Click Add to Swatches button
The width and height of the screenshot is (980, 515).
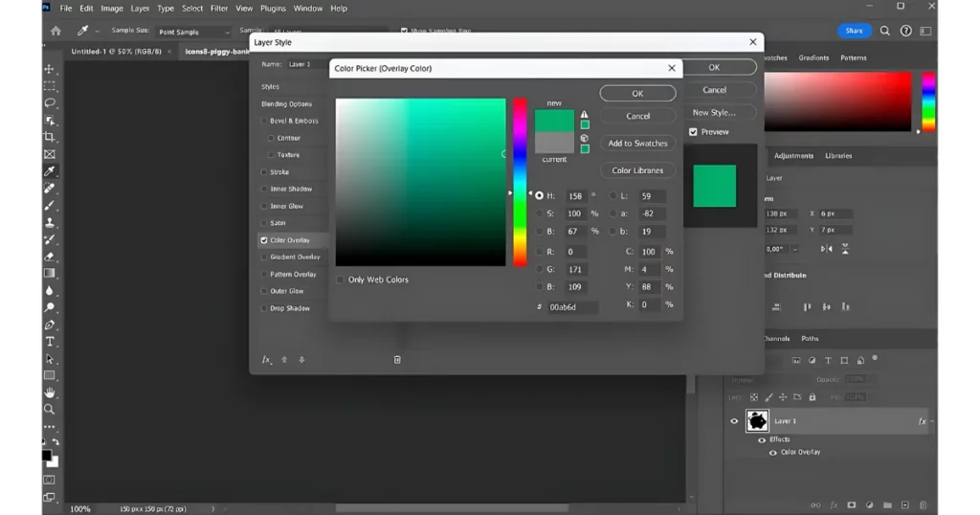tap(637, 144)
